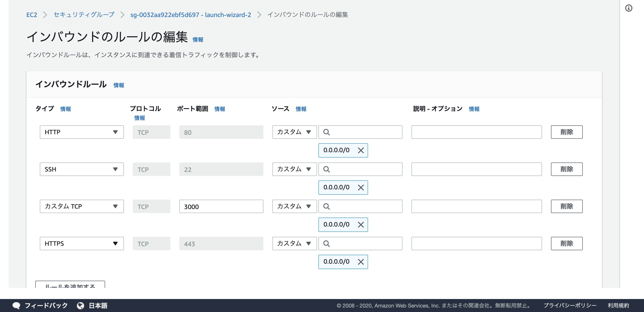Open プライバシーポリシー footer link
The image size is (644, 312).
570,306
